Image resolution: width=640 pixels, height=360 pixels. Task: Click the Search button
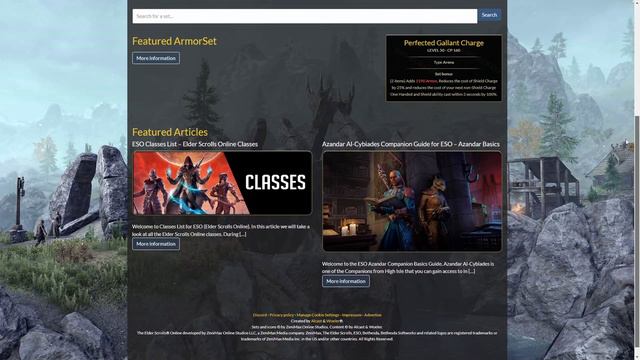click(489, 15)
